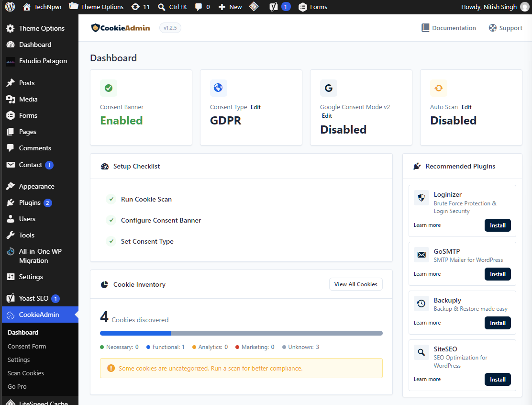Click the CookieAdmin logo

[121, 28]
